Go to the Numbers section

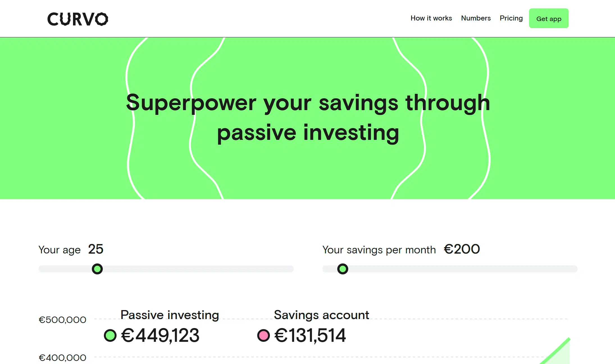tap(476, 18)
